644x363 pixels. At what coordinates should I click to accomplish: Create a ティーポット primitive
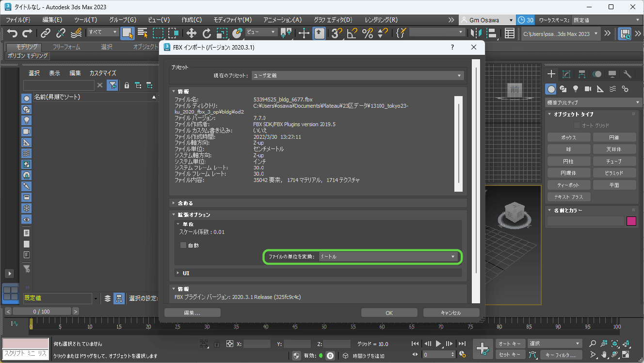click(x=569, y=185)
